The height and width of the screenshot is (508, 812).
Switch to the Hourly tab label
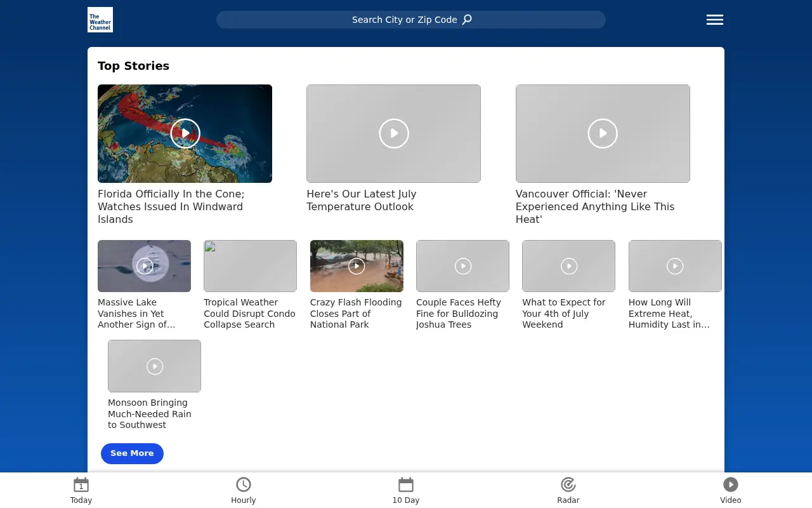pos(244,500)
